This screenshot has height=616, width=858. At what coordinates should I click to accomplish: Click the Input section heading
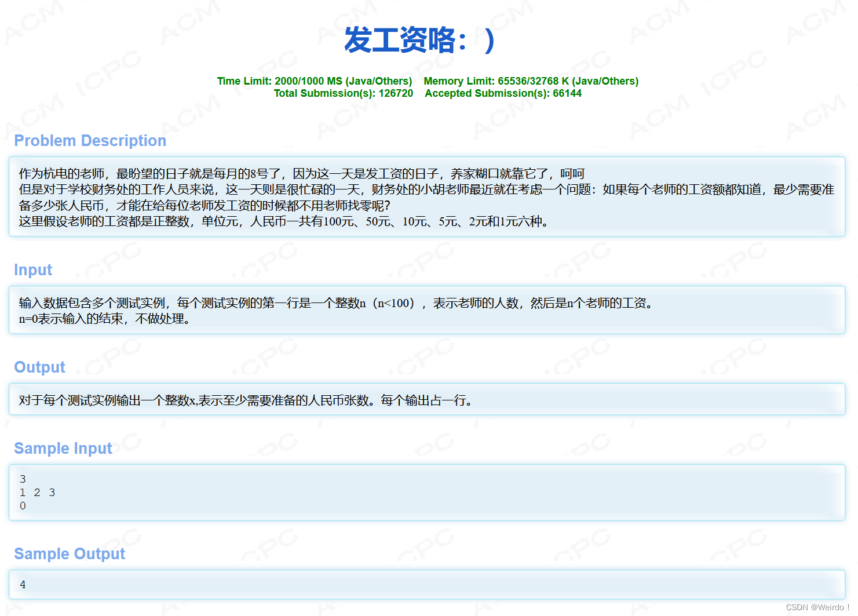point(32,269)
